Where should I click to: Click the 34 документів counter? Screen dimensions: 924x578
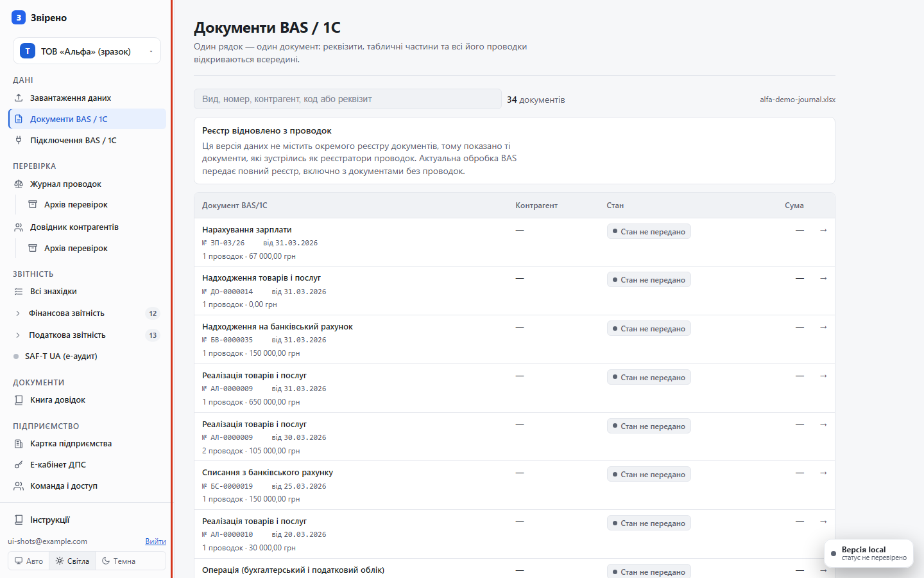[x=536, y=100]
